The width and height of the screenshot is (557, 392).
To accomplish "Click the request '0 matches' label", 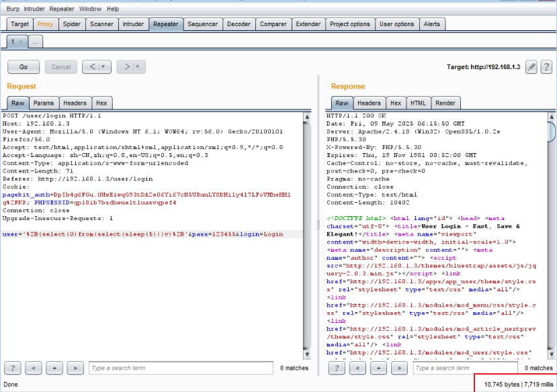I will coord(294,368).
